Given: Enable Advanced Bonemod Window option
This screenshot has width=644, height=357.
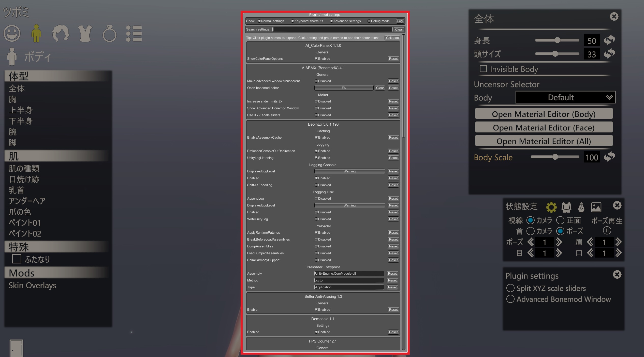Looking at the screenshot, I should (x=510, y=299).
